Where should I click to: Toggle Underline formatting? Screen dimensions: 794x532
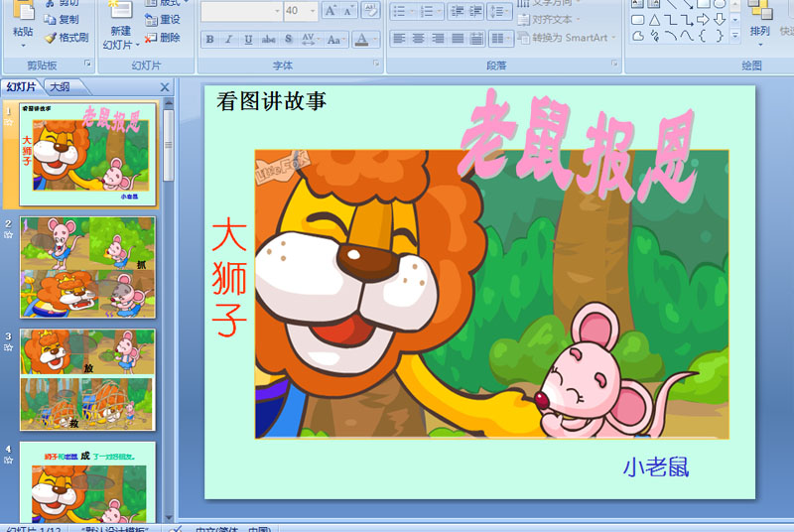point(248,39)
